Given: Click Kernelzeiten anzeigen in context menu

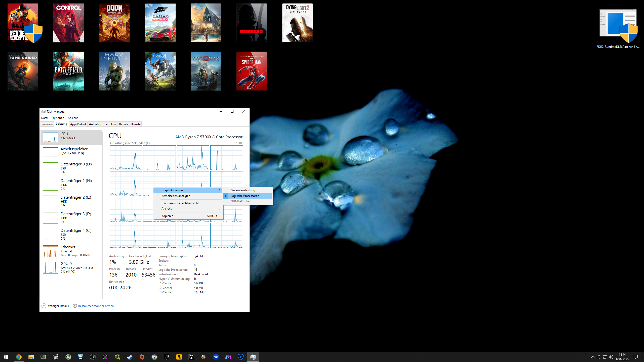Looking at the screenshot, I should click(x=188, y=196).
